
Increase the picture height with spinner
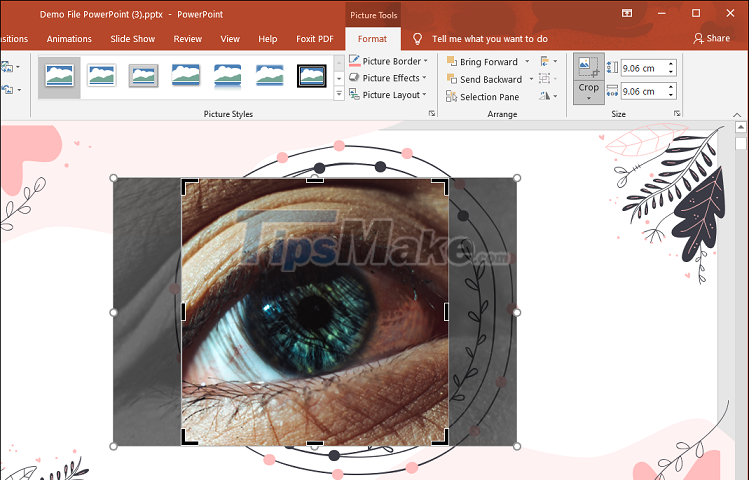click(671, 64)
